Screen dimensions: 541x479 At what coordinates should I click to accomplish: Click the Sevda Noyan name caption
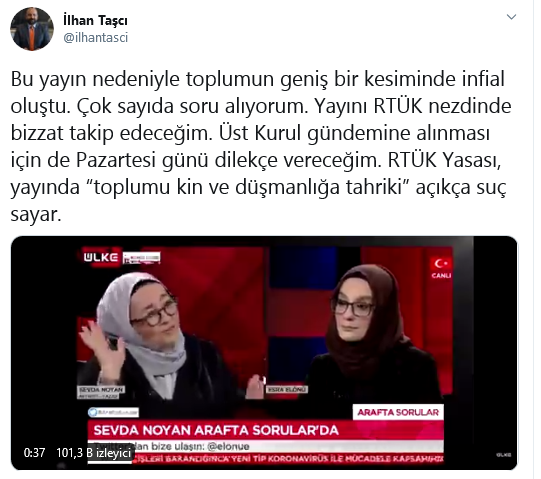(101, 390)
